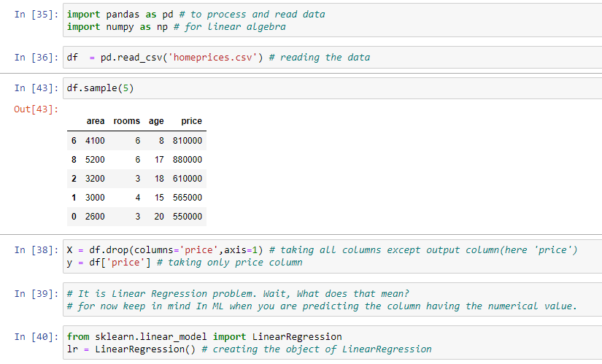Image resolution: width=602 pixels, height=364 pixels.
Task: Select the Out[43] output prompt
Action: [x=36, y=109]
